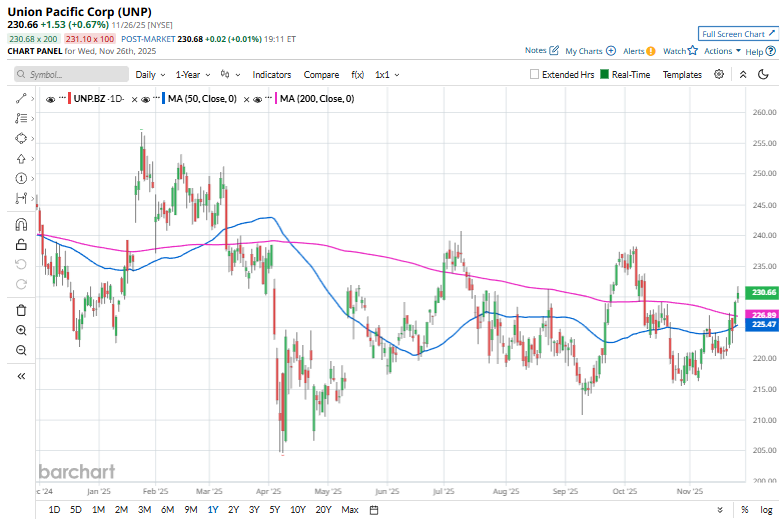The image size is (782, 525).
Task: Zoom in using the magnifier plus icon
Action: tap(21, 330)
